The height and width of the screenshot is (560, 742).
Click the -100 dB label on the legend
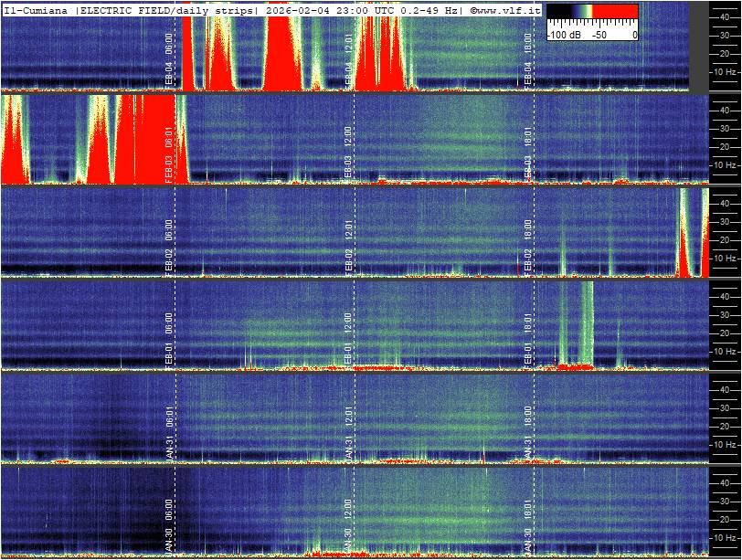[566, 35]
